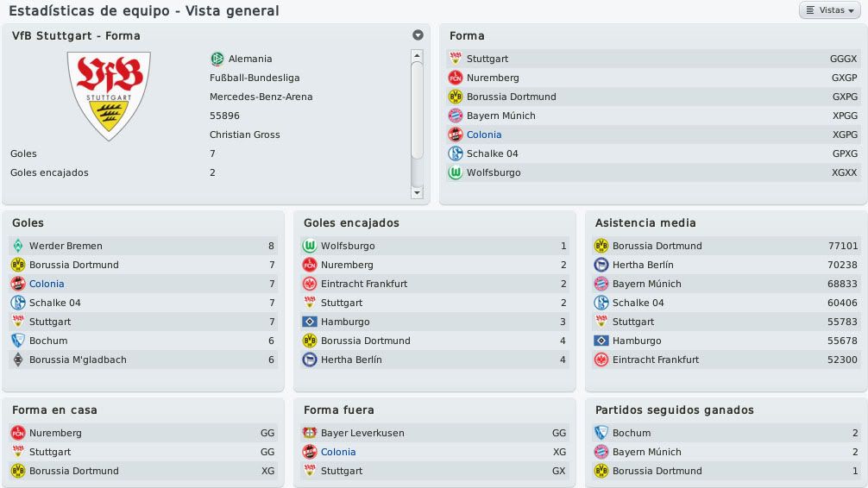Viewport: 868px width, 488px height.
Task: Select Christian Gross manager name
Action: [x=245, y=135]
